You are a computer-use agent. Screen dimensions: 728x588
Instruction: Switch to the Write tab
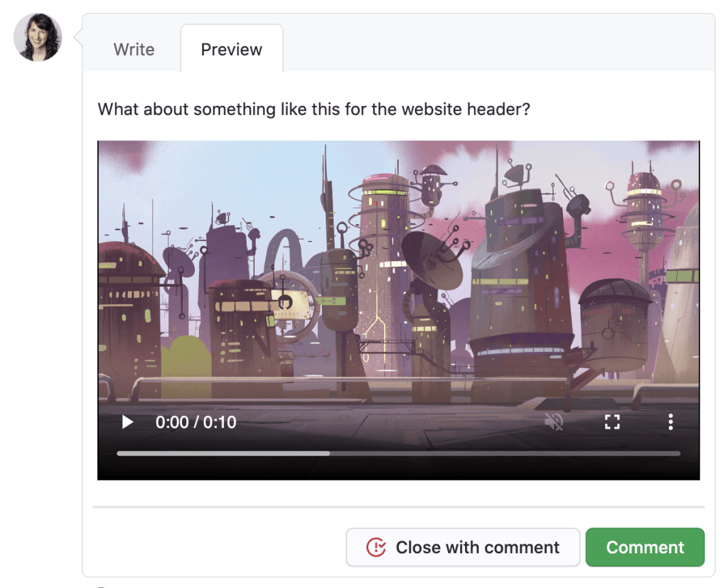coord(134,50)
